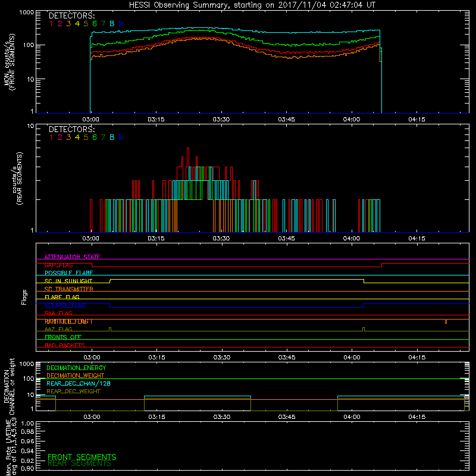476x476 pixels.
Task: Pick magenta detector 2 in rear segments legend
Action: tap(60, 137)
